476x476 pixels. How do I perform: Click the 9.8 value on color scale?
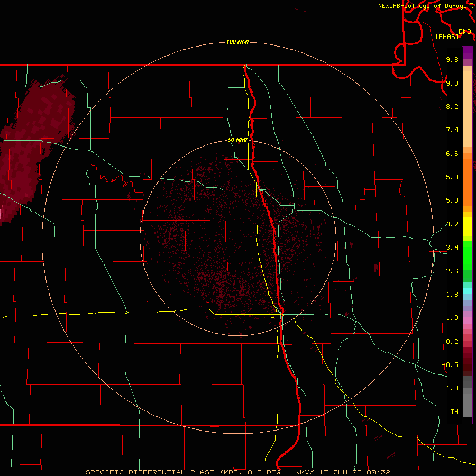click(x=452, y=59)
